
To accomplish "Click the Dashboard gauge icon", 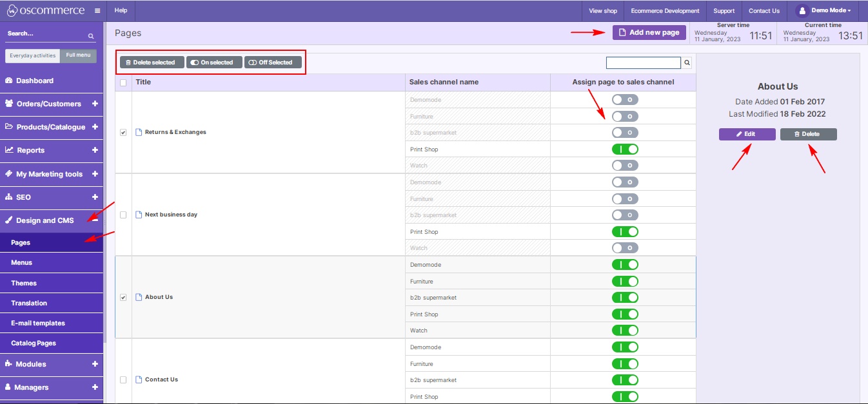I will pos(9,81).
